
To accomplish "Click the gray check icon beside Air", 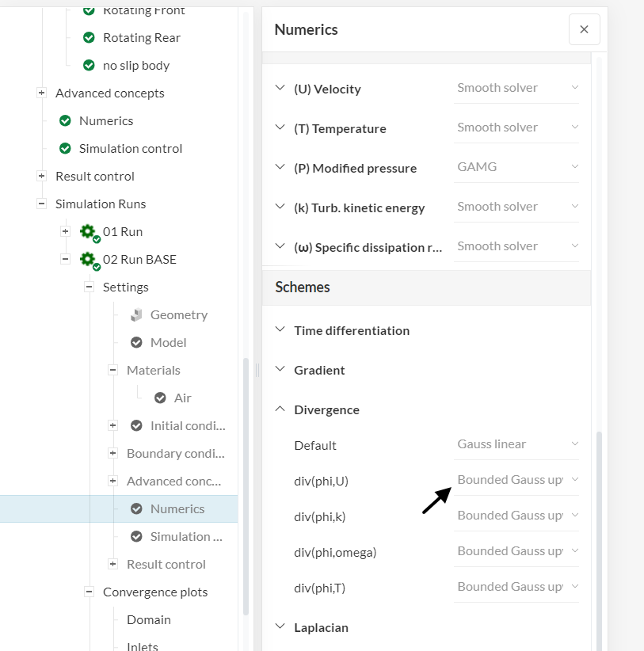I will click(160, 398).
